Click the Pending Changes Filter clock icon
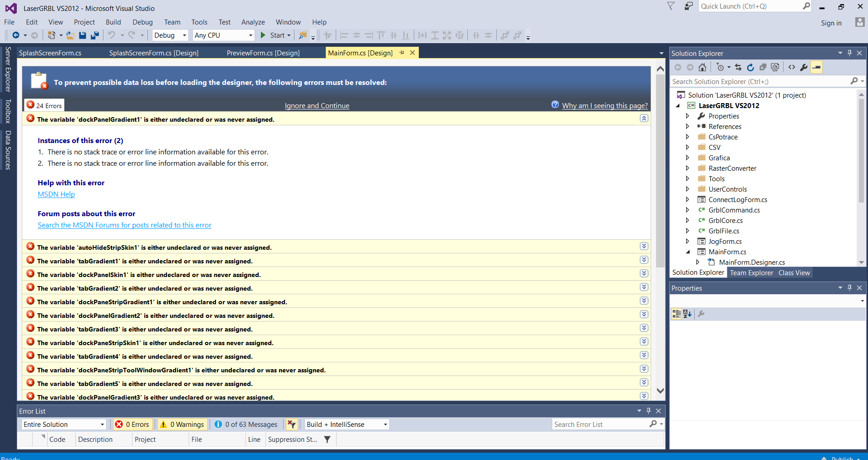The width and height of the screenshot is (868, 460). [720, 67]
